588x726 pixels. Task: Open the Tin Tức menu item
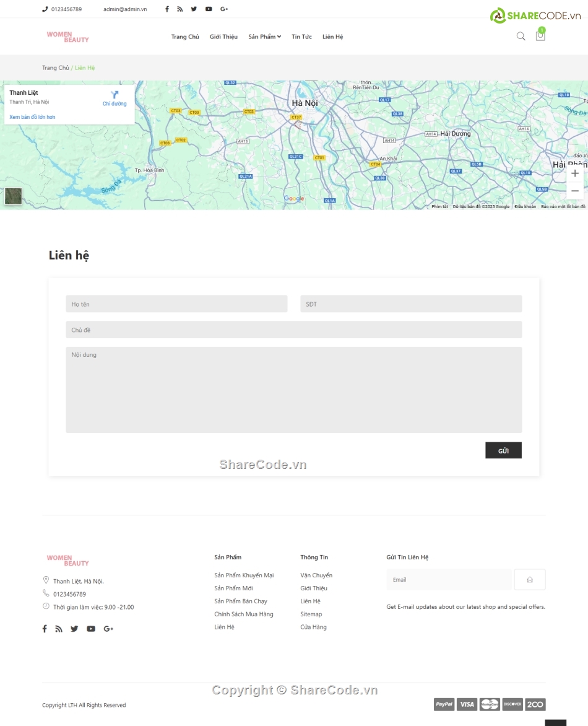click(x=301, y=37)
